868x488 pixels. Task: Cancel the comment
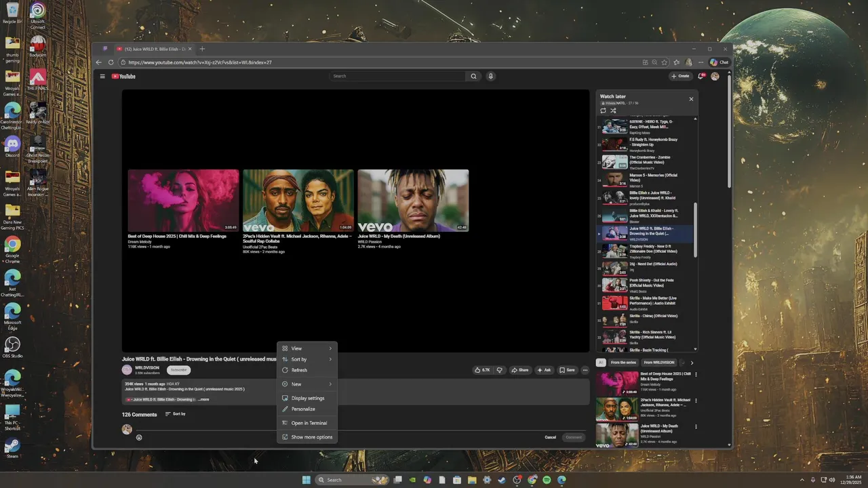pyautogui.click(x=551, y=437)
